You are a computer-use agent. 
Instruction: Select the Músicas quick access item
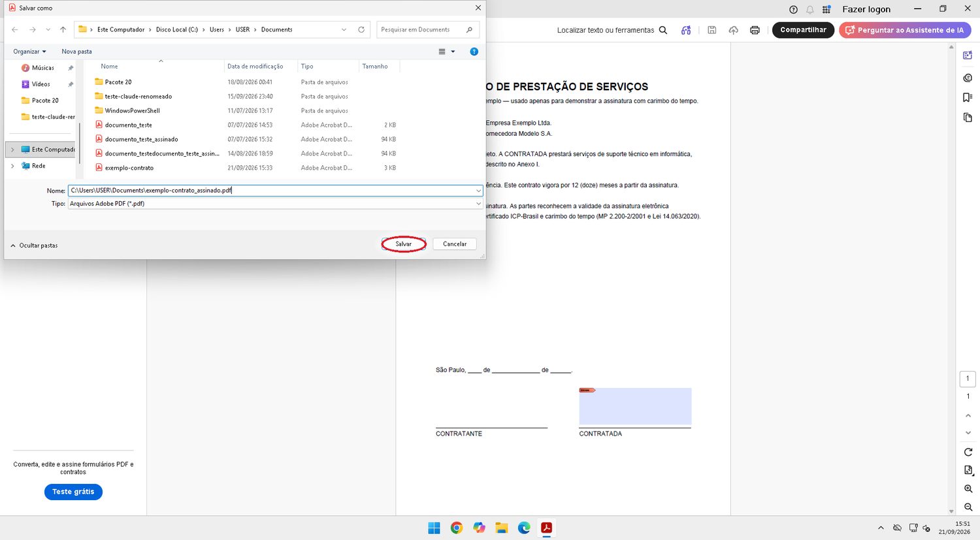click(43, 68)
